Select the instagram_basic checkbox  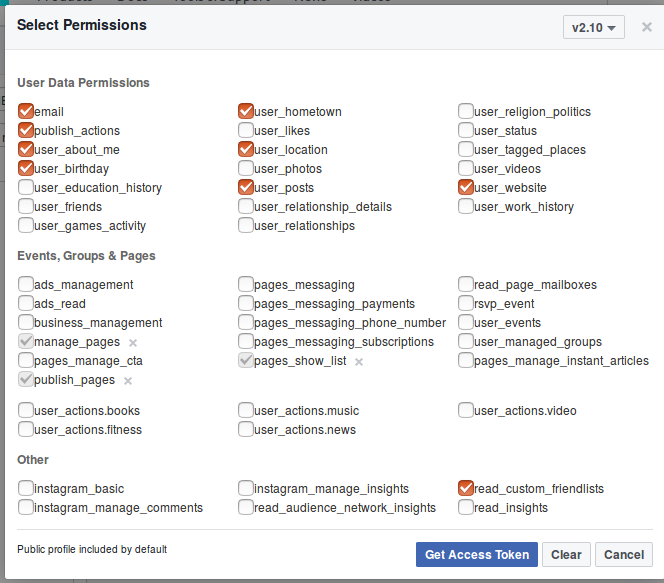click(x=26, y=489)
